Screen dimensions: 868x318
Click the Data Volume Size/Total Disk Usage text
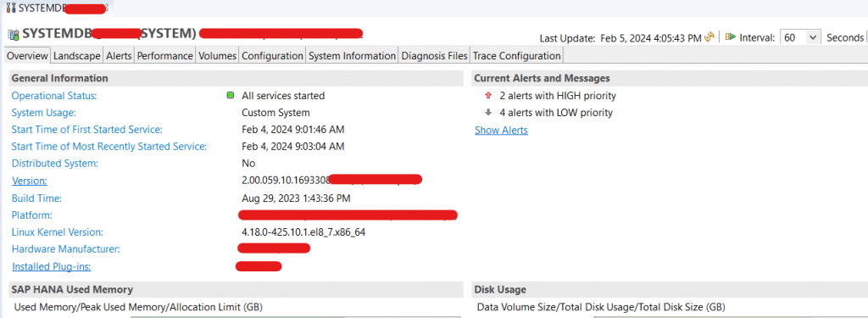point(601,306)
